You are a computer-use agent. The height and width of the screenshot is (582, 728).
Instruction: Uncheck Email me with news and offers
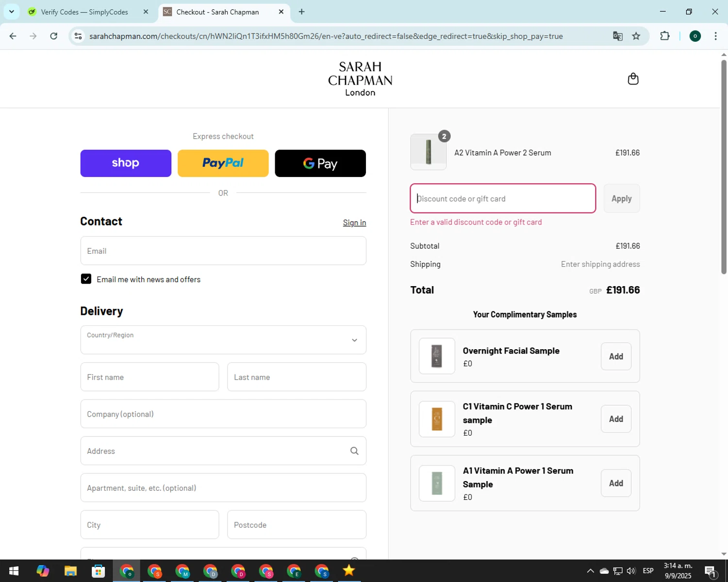(86, 279)
